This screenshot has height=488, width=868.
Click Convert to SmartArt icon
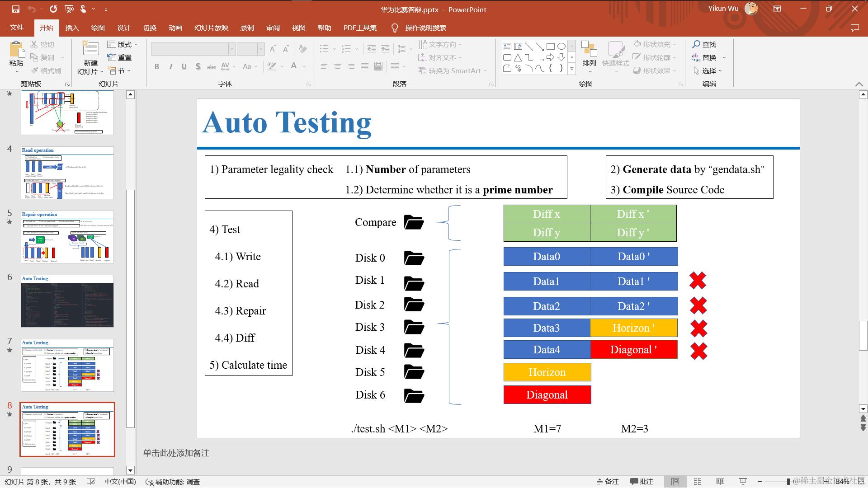coord(423,70)
